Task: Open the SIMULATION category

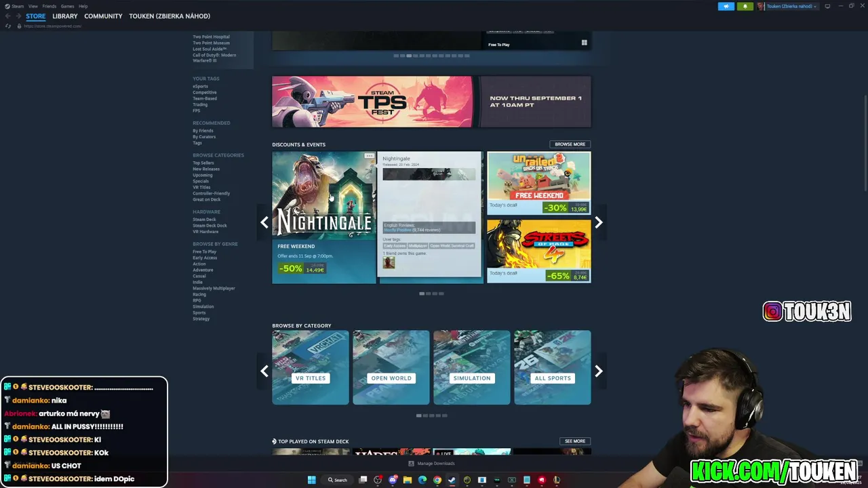Action: [472, 367]
